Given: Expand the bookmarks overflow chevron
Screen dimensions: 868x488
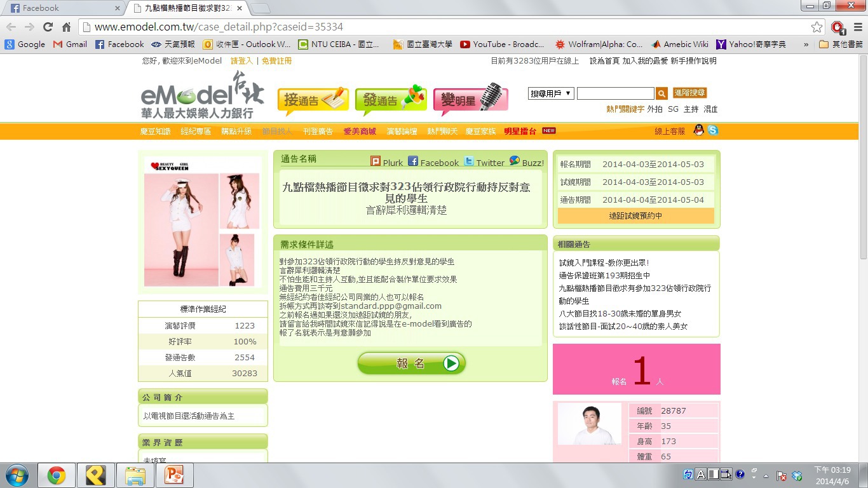Looking at the screenshot, I should coord(806,44).
